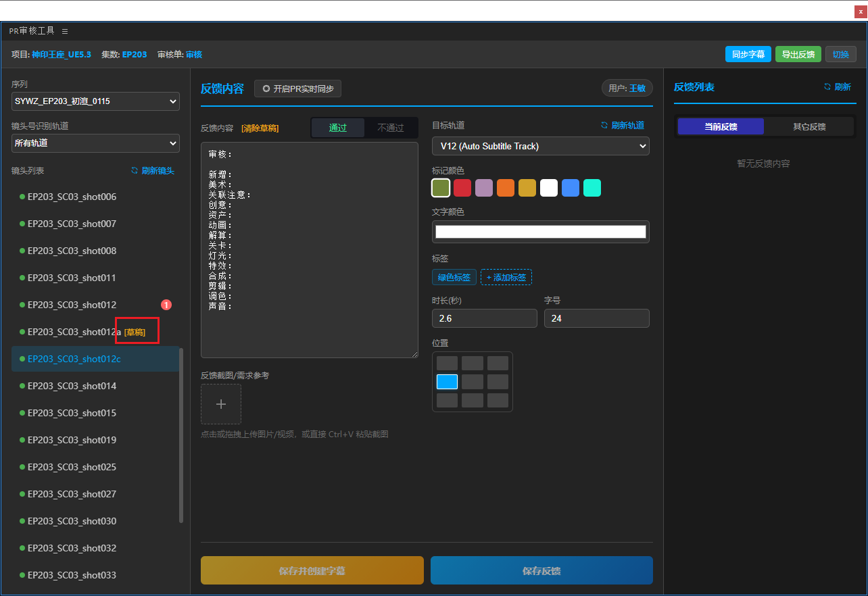Switch to the 当前反馈 tab
Viewport: 868px width, 596px height.
pyautogui.click(x=721, y=126)
